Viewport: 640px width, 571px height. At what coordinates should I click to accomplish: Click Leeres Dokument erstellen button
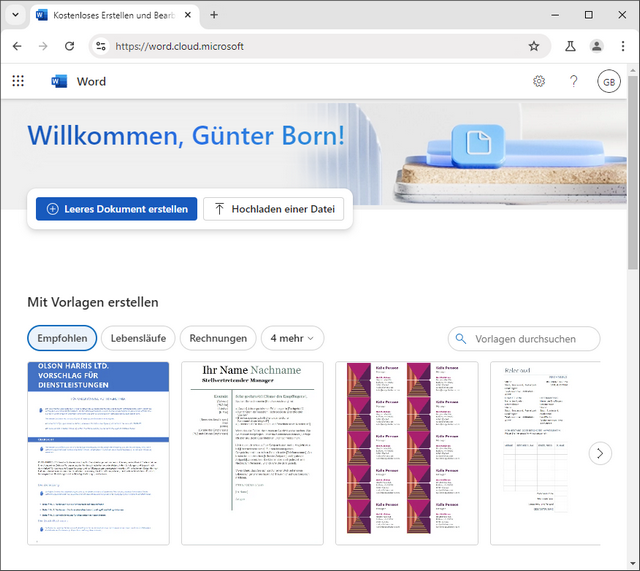(116, 209)
